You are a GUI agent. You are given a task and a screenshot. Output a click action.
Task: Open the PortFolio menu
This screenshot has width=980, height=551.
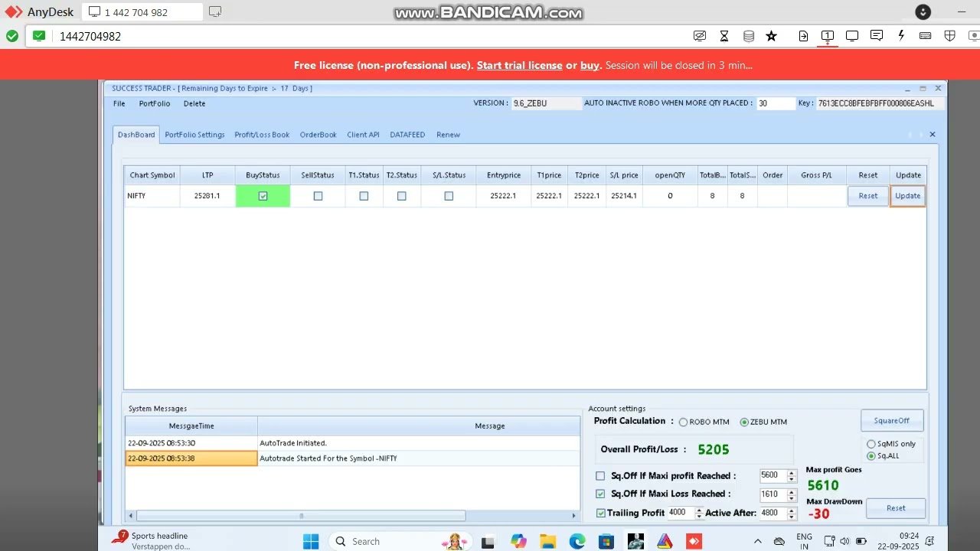[x=155, y=103]
